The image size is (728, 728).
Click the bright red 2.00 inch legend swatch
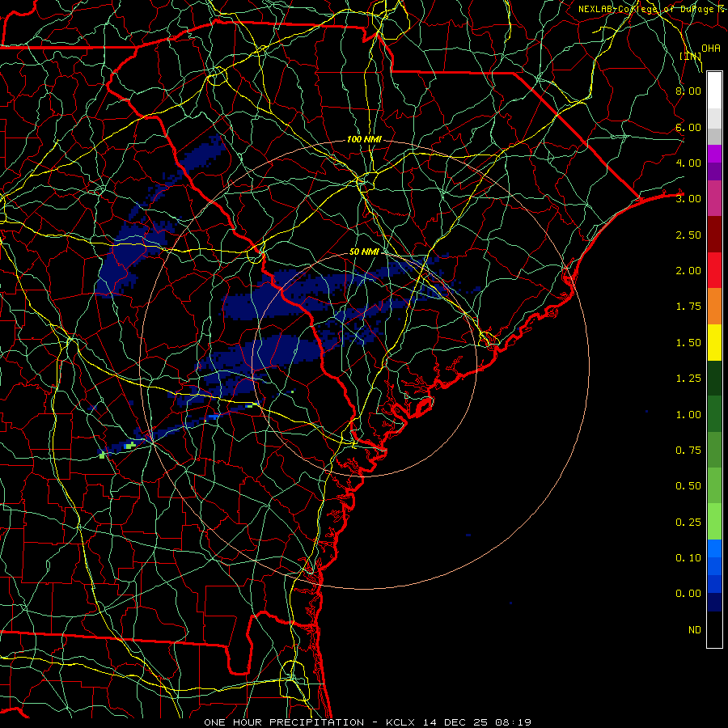point(714,271)
